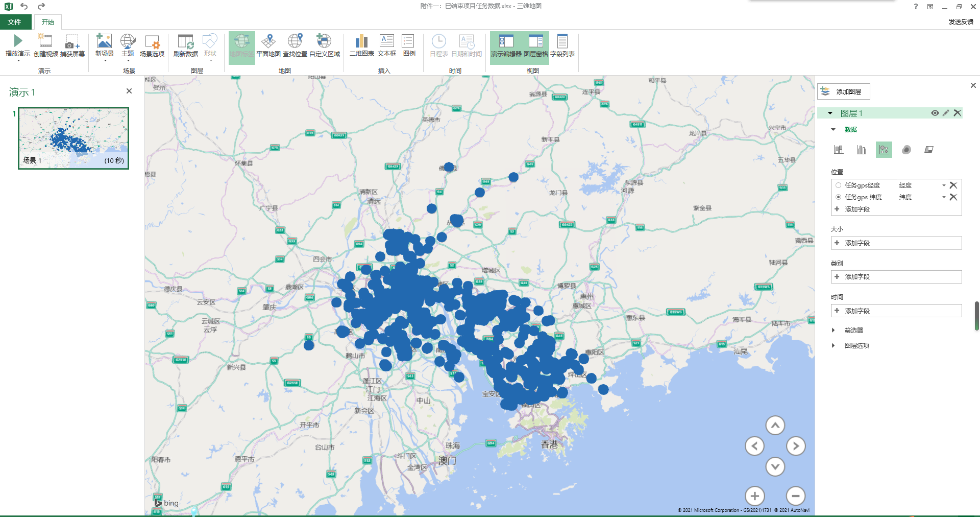
Task: Open the 主题 themes globe icon
Action: [128, 41]
